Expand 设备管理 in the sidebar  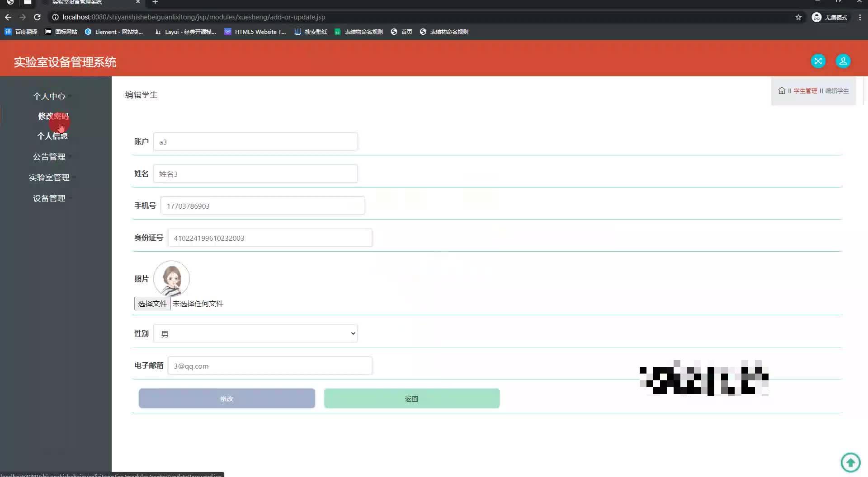click(x=49, y=198)
